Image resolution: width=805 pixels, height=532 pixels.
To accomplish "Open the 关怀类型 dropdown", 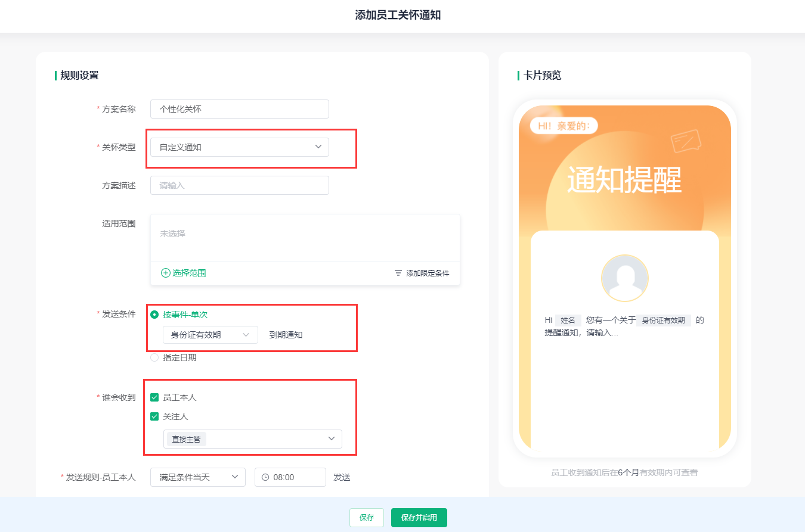I will point(239,147).
